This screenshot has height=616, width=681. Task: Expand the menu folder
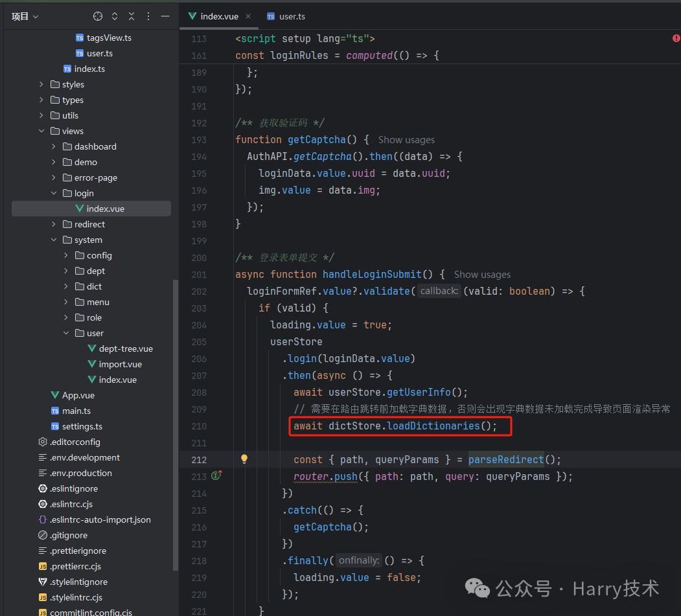tap(66, 302)
